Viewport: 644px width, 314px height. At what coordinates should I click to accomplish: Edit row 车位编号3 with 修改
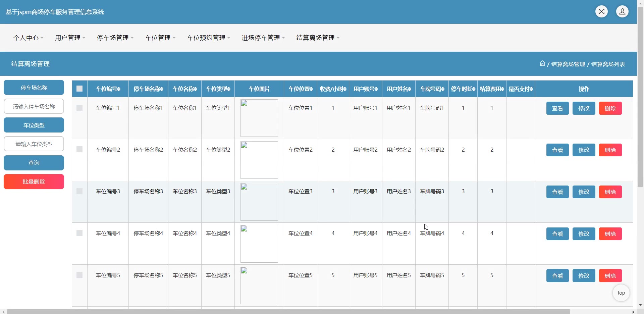point(584,192)
